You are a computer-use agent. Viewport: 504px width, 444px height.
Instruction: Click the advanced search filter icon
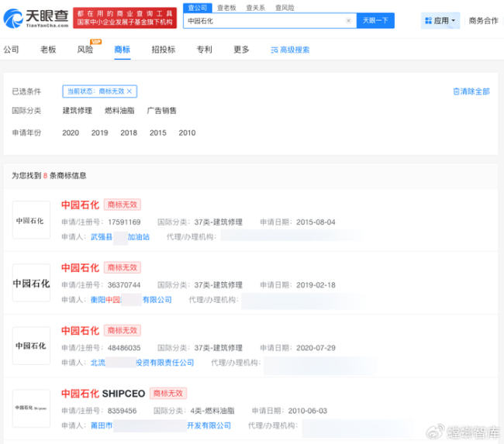pos(274,50)
